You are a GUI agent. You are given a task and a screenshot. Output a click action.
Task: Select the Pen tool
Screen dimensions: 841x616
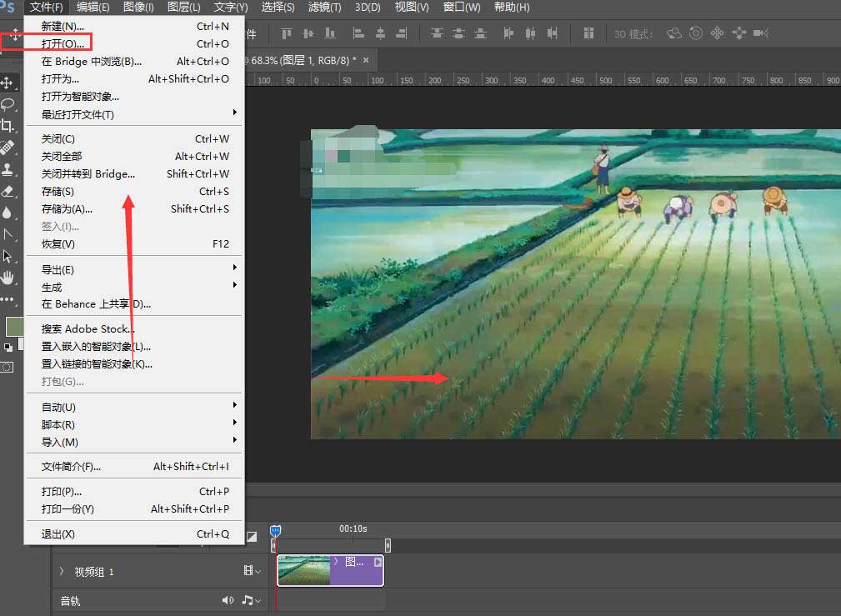(7, 234)
